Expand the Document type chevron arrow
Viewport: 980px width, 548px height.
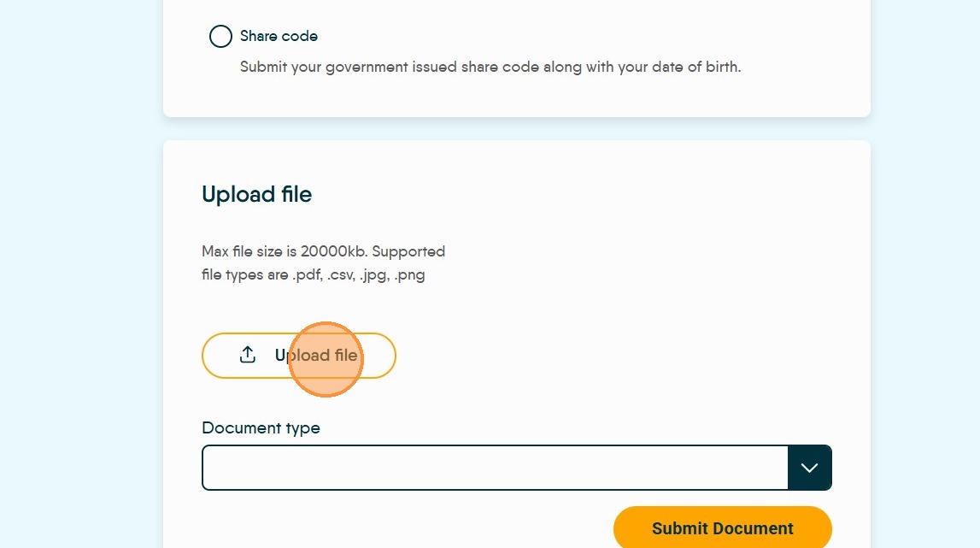coord(809,468)
